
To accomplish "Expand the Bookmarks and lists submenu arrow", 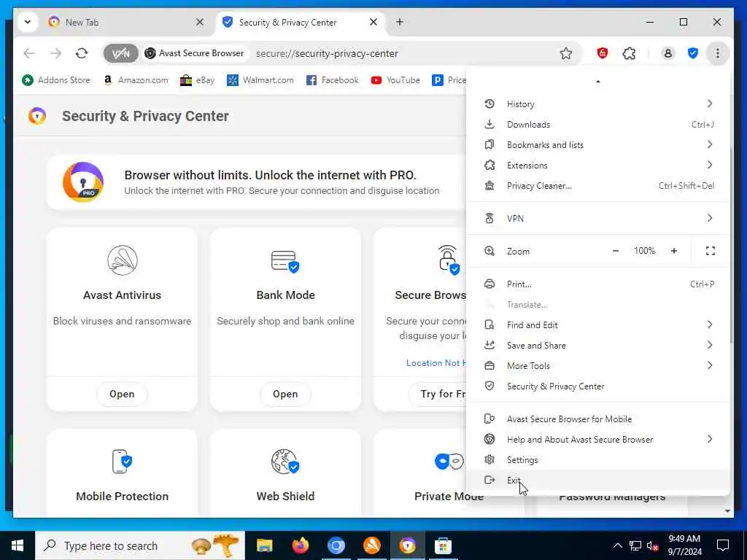I will coord(710,145).
